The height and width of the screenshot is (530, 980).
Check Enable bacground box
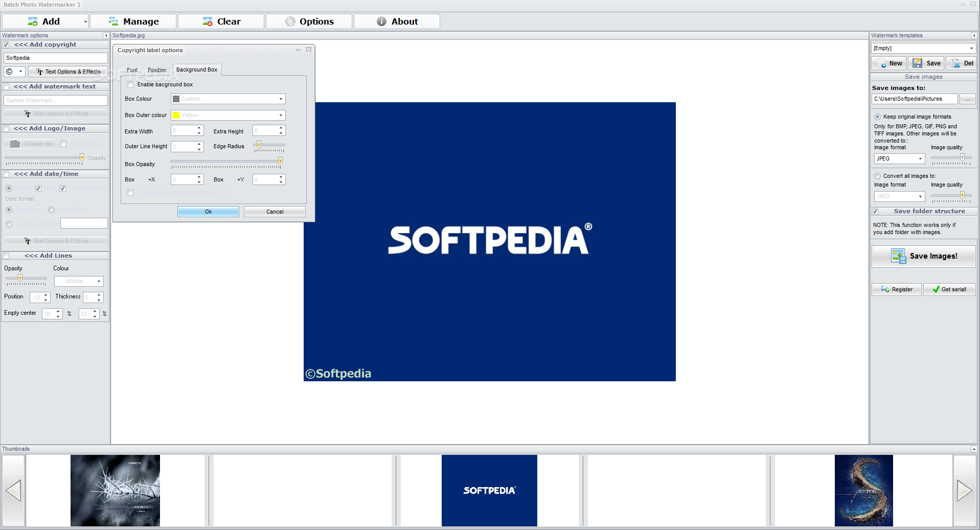pos(130,85)
